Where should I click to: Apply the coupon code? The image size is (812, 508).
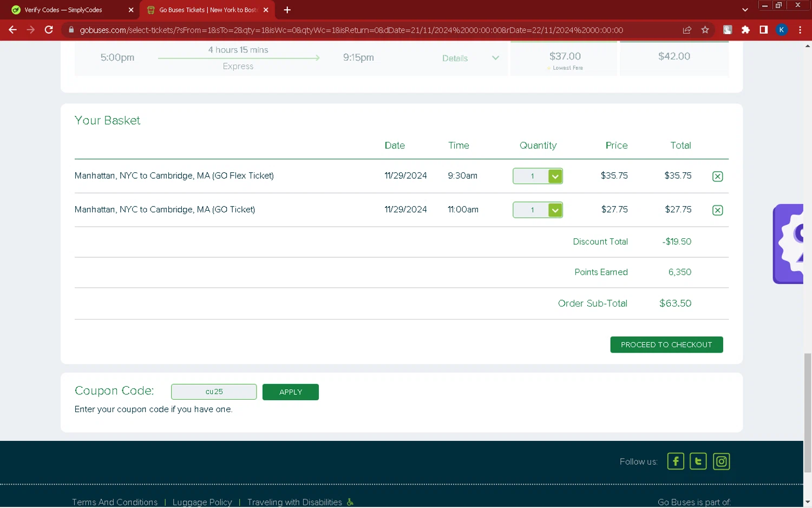(x=291, y=392)
